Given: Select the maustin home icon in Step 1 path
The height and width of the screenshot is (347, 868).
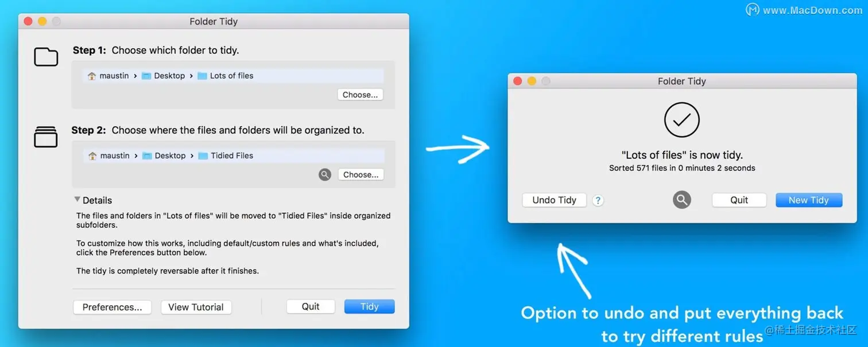Looking at the screenshot, I should click(x=92, y=76).
